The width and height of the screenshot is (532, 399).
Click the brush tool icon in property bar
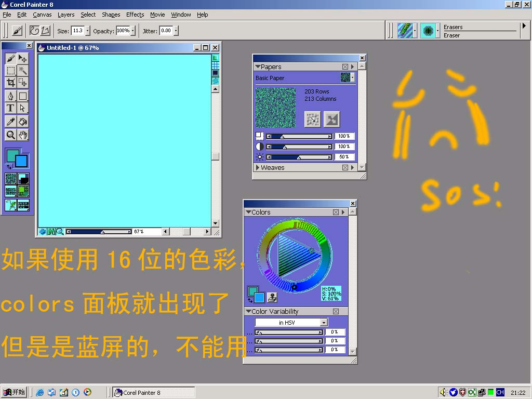[17, 31]
